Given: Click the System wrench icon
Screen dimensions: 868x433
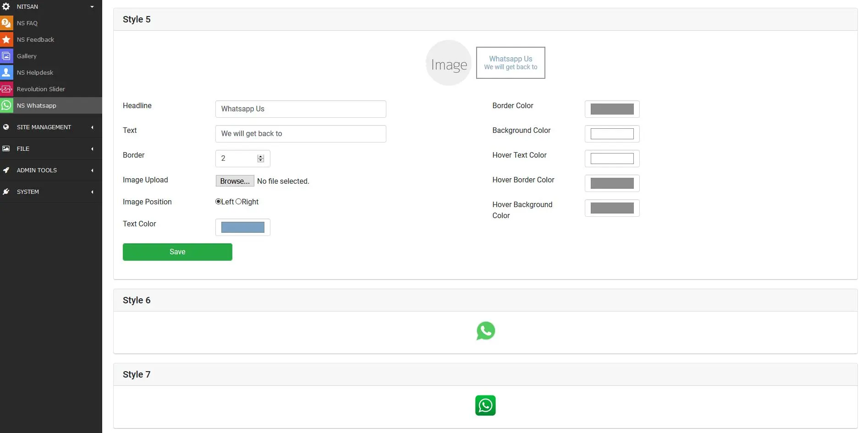Looking at the screenshot, I should coord(6,192).
